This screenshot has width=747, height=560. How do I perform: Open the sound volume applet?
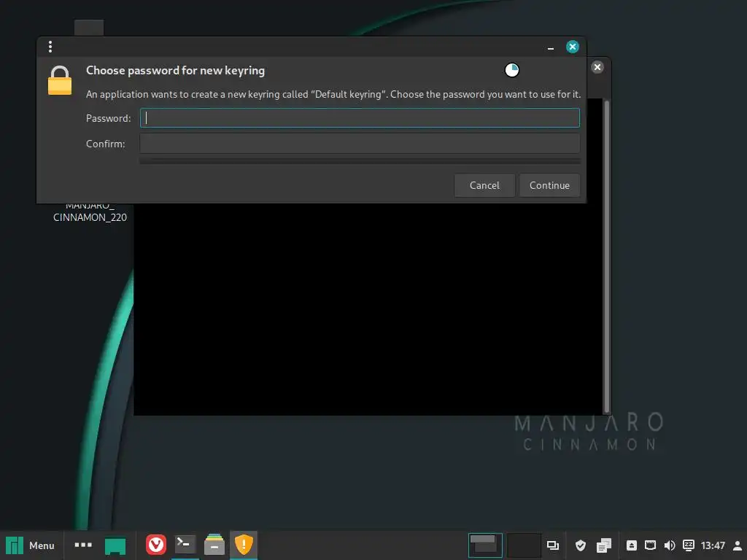[x=669, y=545]
